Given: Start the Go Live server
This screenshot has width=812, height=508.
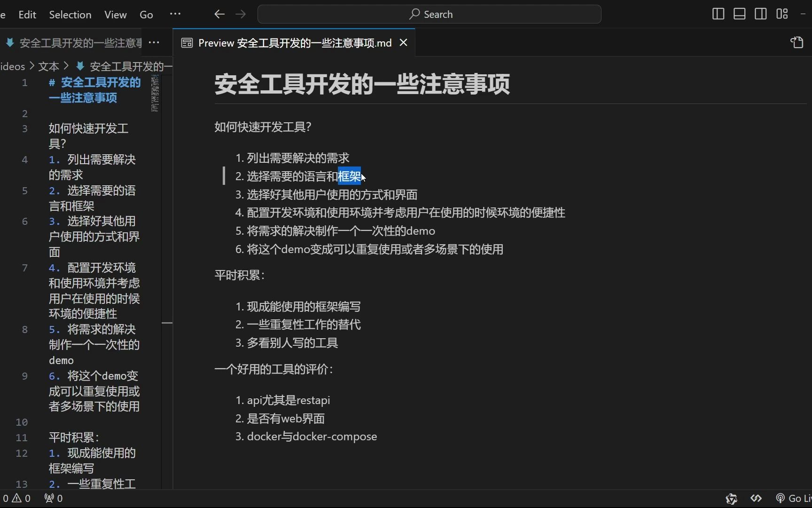Looking at the screenshot, I should tap(794, 498).
